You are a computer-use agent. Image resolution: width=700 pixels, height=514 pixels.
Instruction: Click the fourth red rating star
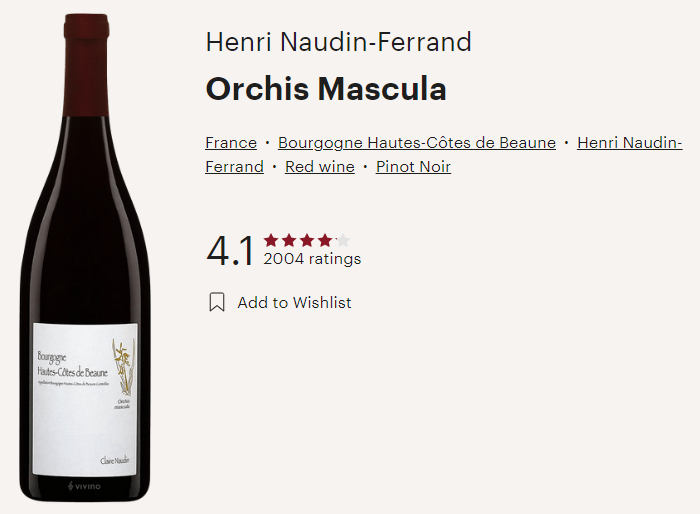point(325,241)
